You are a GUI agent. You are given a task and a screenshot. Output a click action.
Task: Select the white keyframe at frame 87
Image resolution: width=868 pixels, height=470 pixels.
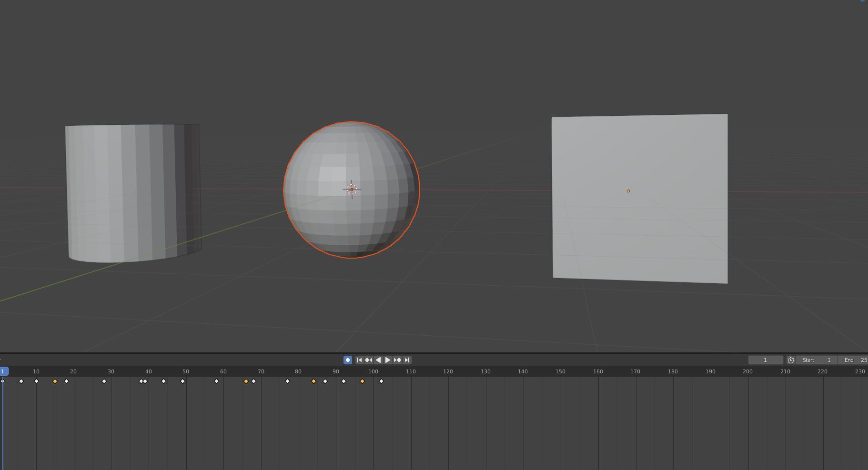tap(325, 381)
